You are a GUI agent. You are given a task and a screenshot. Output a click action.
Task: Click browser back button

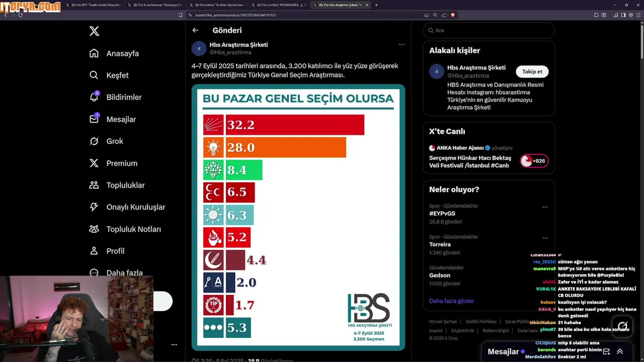[6, 15]
